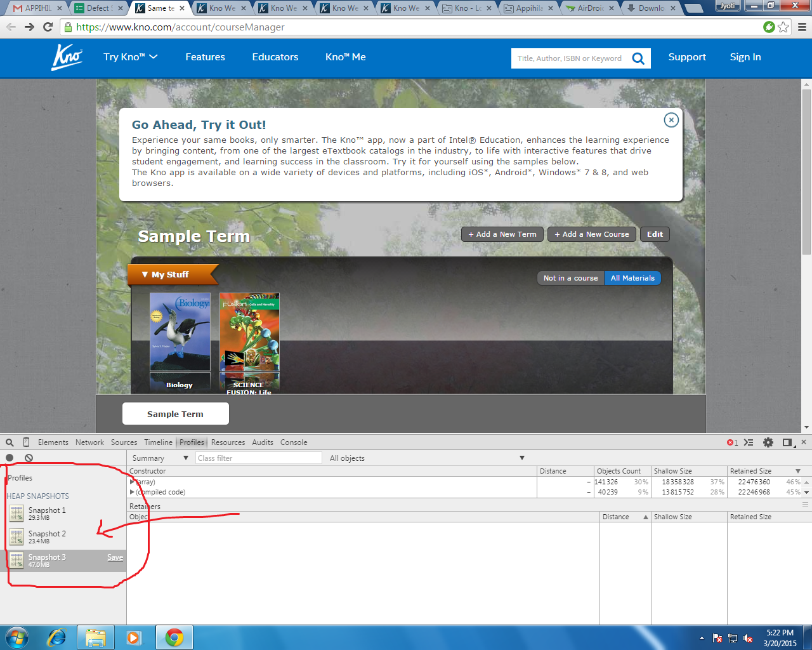Click + Add a New Term button
This screenshot has height=650, width=812.
502,234
